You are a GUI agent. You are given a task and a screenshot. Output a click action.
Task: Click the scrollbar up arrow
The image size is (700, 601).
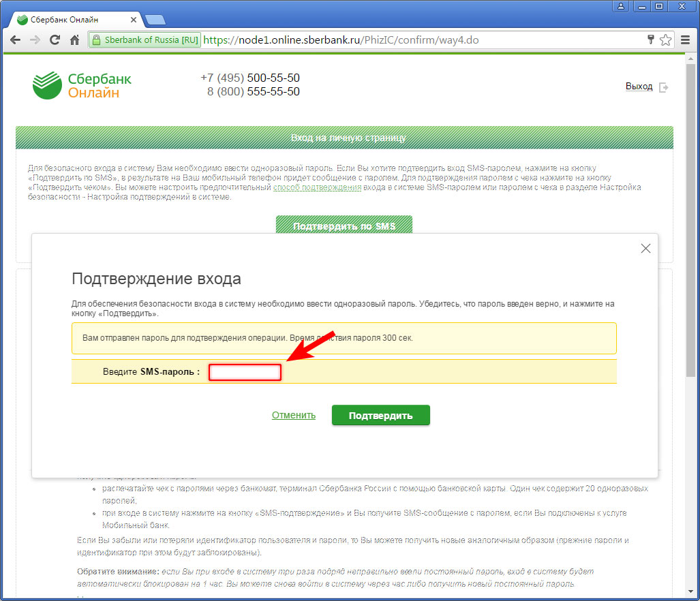coord(690,59)
